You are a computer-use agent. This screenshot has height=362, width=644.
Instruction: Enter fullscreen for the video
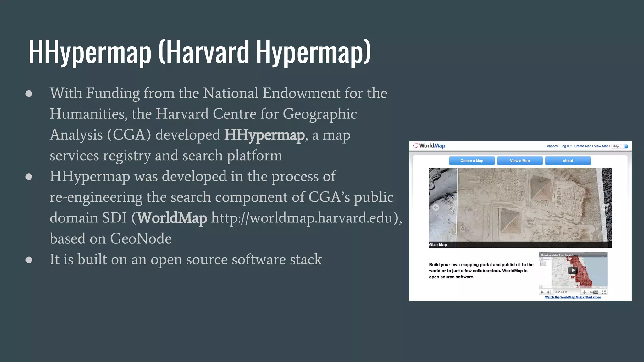coord(604,292)
